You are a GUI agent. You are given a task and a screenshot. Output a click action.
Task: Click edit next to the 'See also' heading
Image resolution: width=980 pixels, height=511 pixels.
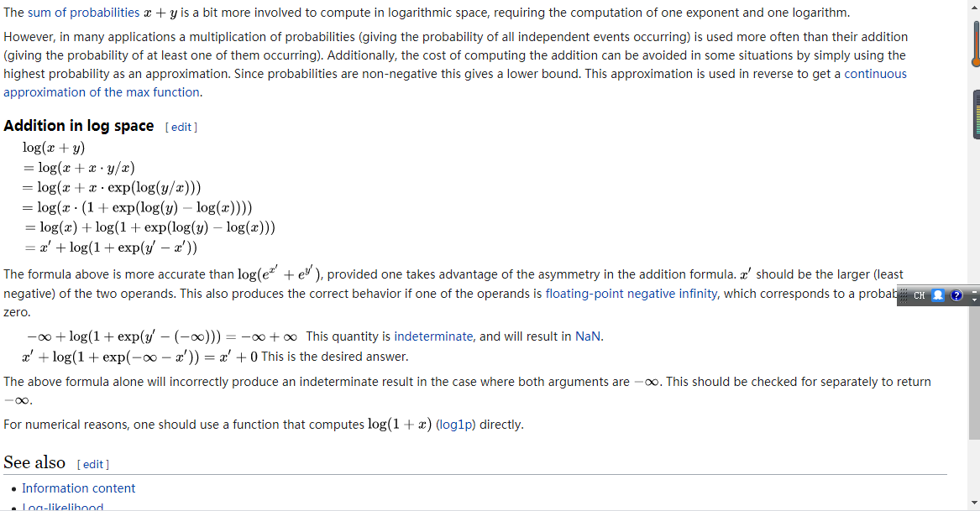pyautogui.click(x=92, y=463)
